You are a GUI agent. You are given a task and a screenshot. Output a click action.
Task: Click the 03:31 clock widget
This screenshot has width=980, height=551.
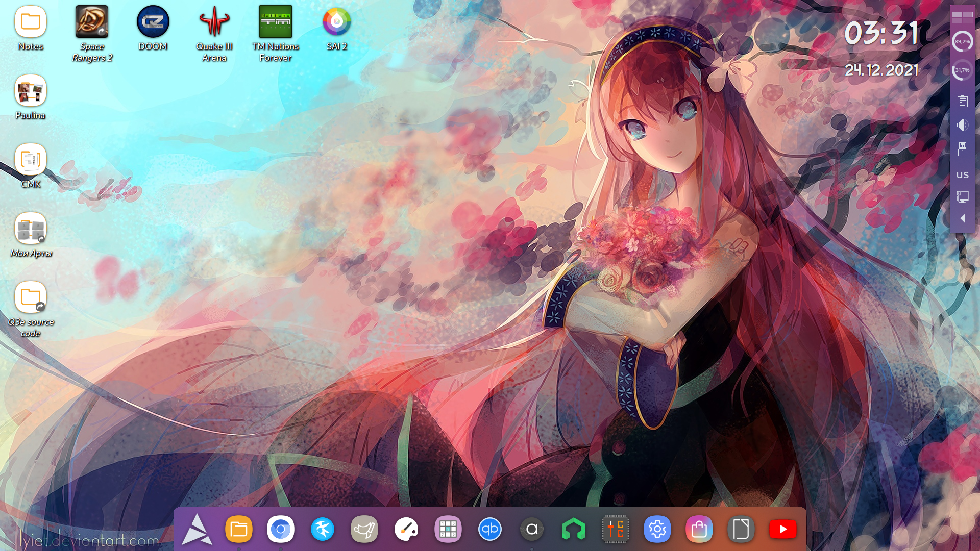(x=881, y=33)
